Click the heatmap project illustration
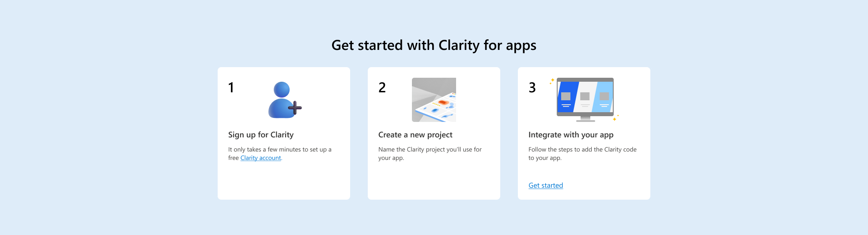This screenshot has height=235, width=868. pyautogui.click(x=434, y=100)
